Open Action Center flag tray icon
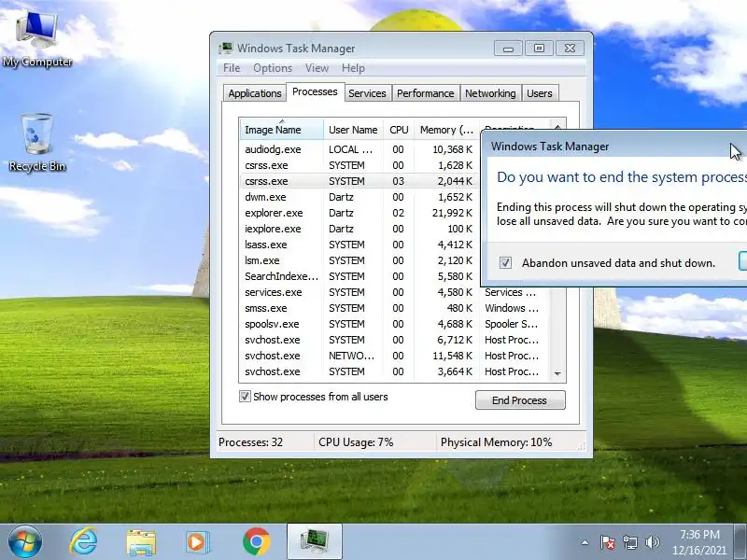 608,542
